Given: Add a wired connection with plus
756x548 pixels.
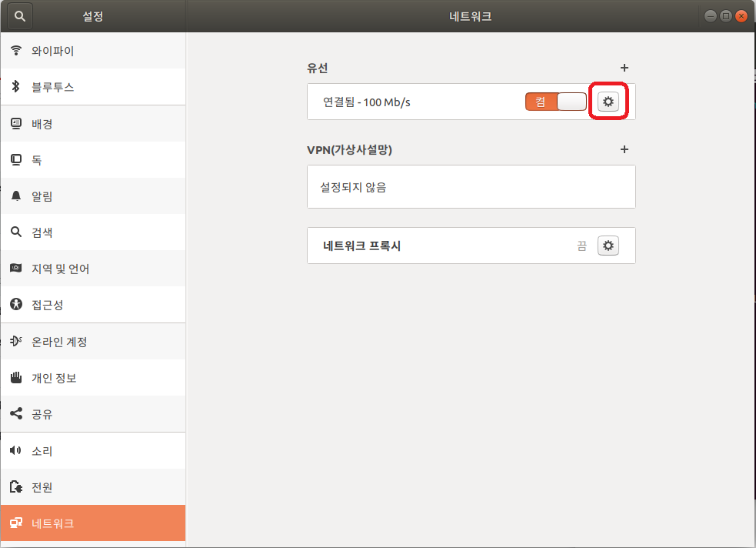Looking at the screenshot, I should click(624, 68).
